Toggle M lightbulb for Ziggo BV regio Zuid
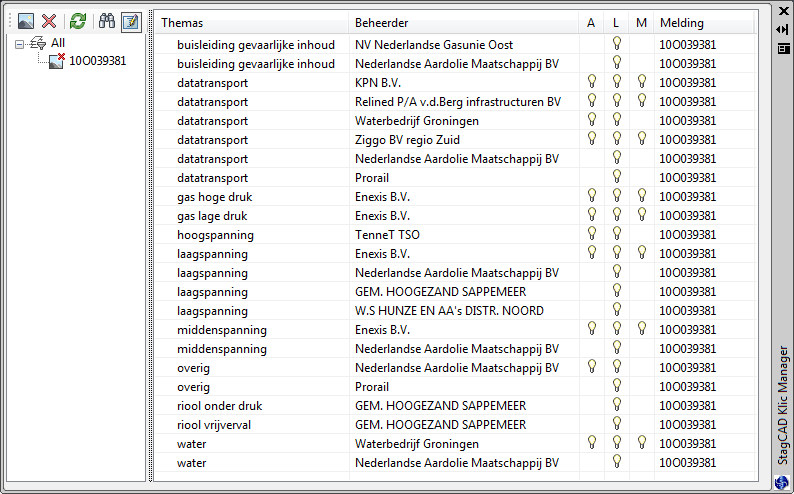 [x=642, y=139]
